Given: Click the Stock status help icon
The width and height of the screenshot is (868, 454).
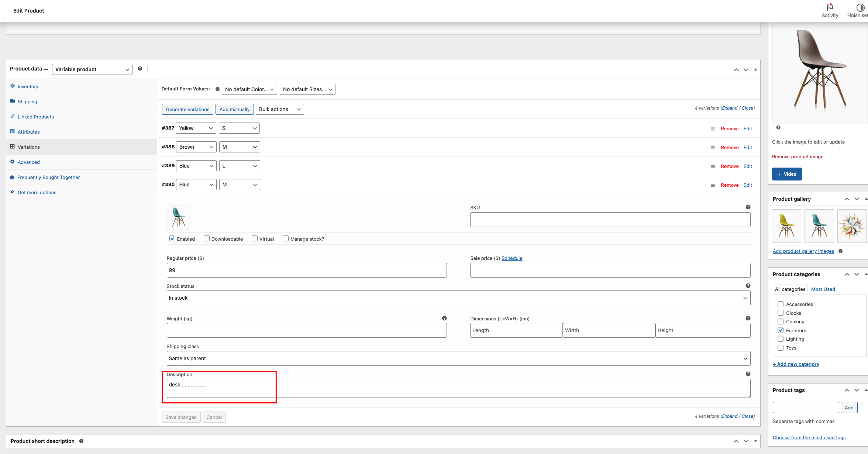Looking at the screenshot, I should [x=748, y=286].
